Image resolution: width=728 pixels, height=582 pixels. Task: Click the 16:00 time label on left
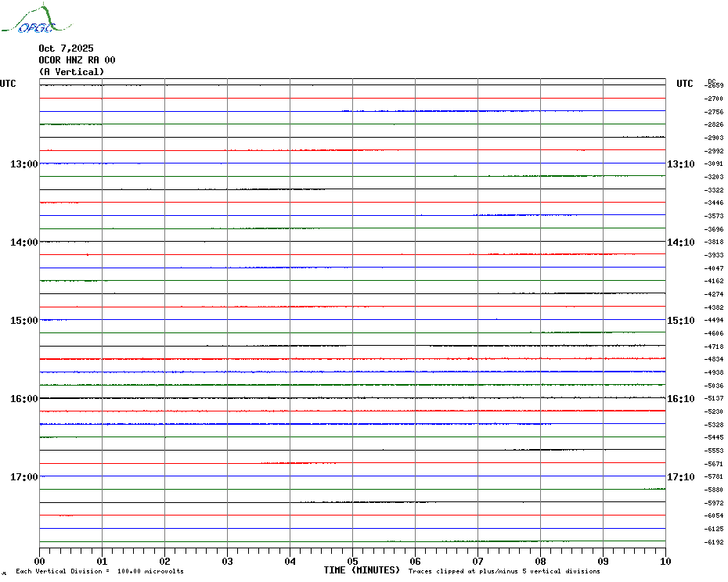point(23,399)
